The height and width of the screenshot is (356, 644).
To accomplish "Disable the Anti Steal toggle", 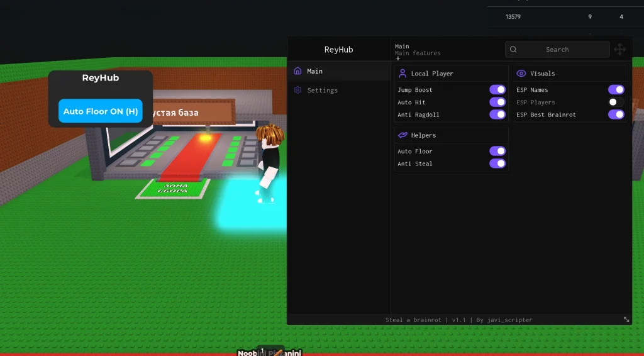I will [x=497, y=164].
